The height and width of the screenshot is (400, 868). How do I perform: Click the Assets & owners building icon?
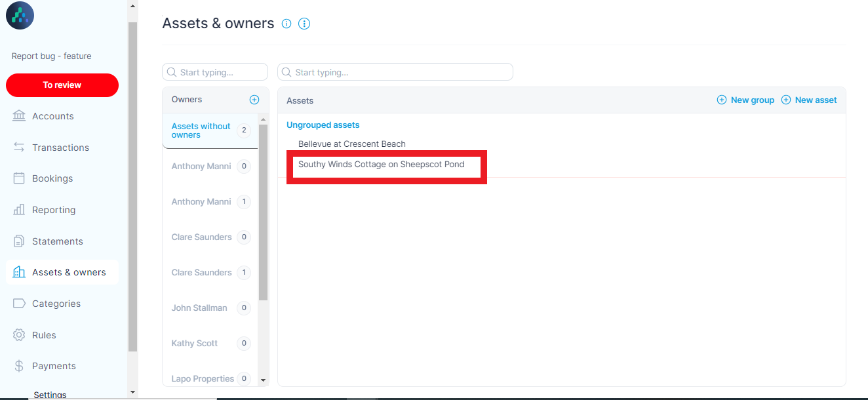click(x=19, y=272)
